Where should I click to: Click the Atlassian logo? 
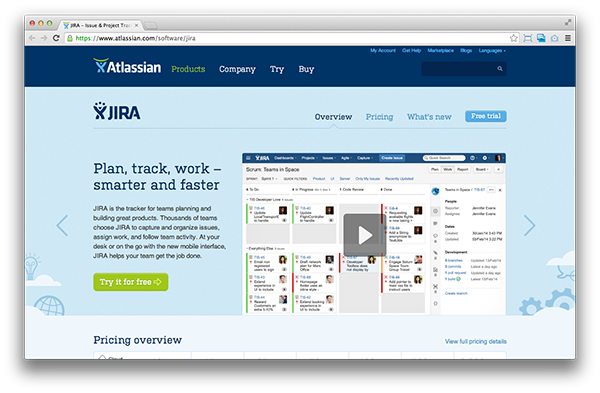127,67
